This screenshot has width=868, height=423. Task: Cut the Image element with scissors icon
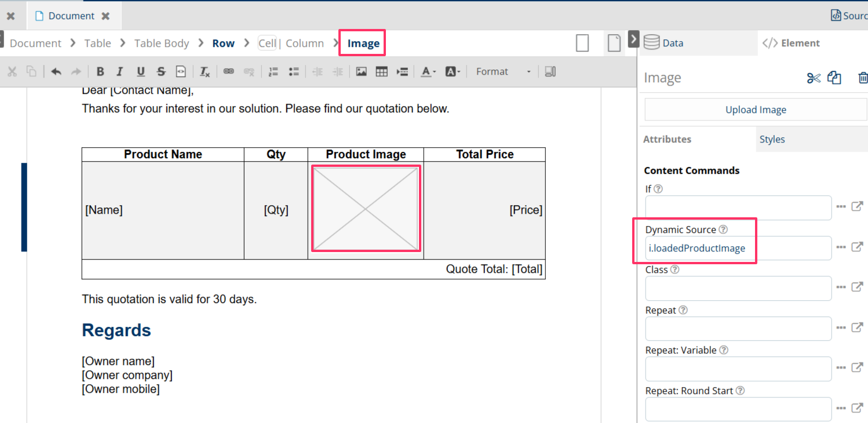814,78
